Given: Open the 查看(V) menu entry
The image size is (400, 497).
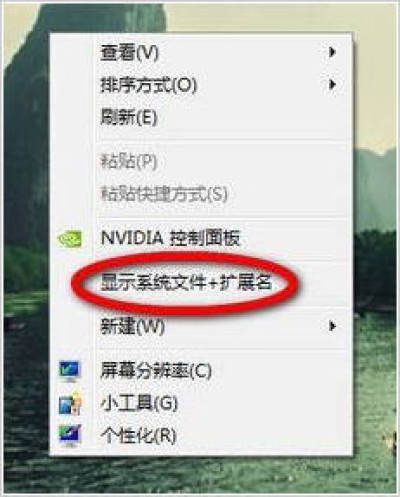Looking at the screenshot, I should tap(200, 52).
